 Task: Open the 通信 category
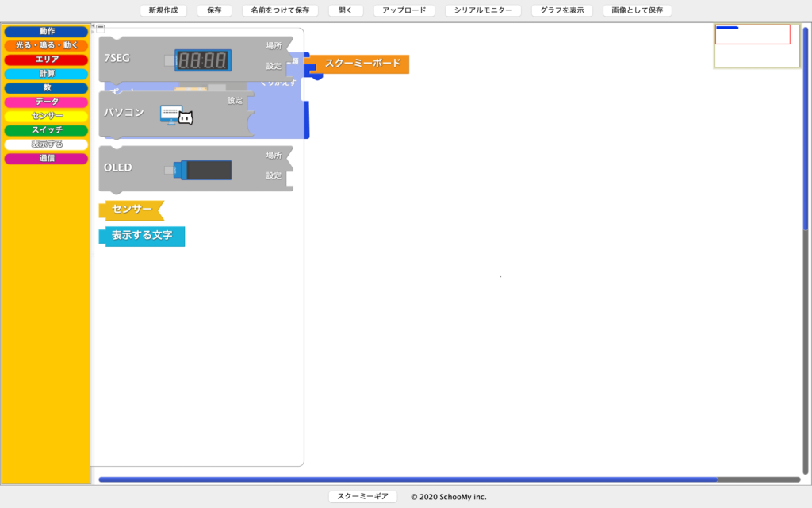click(46, 158)
